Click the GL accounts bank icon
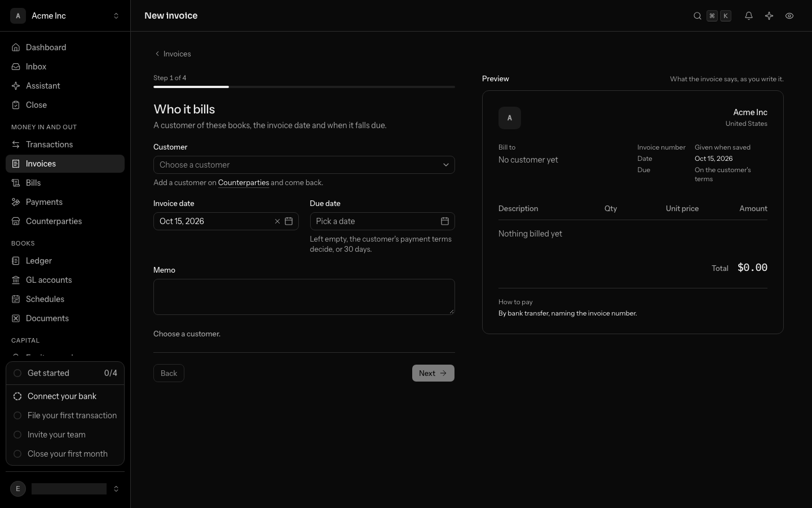 [x=16, y=280]
